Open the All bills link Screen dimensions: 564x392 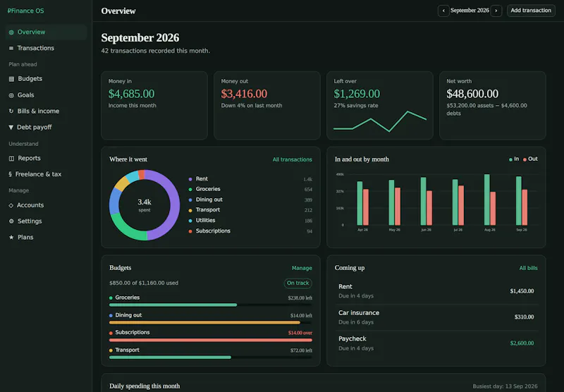528,269
